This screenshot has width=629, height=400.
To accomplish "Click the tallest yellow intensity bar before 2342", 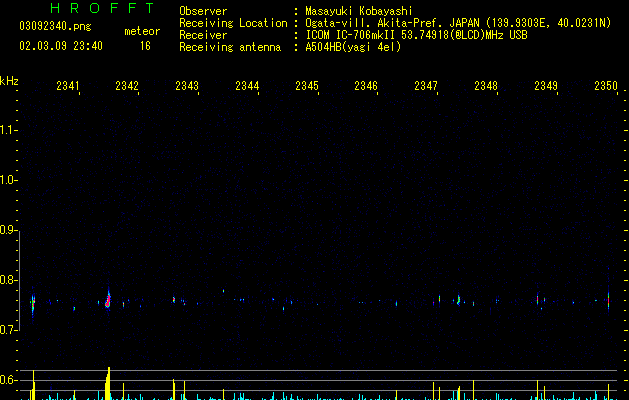I will [108, 383].
